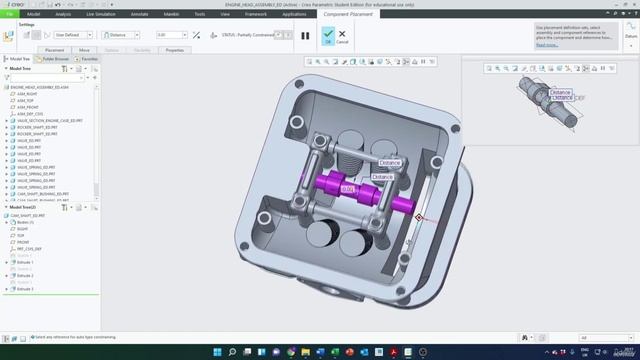Open File Explorer from the taskbar
This screenshot has height=360, width=640.
coord(305,352)
